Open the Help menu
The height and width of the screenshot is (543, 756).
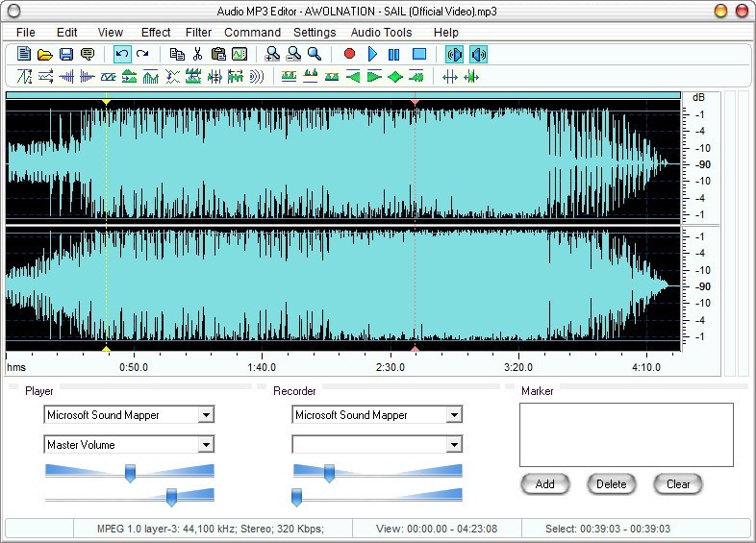pyautogui.click(x=446, y=33)
